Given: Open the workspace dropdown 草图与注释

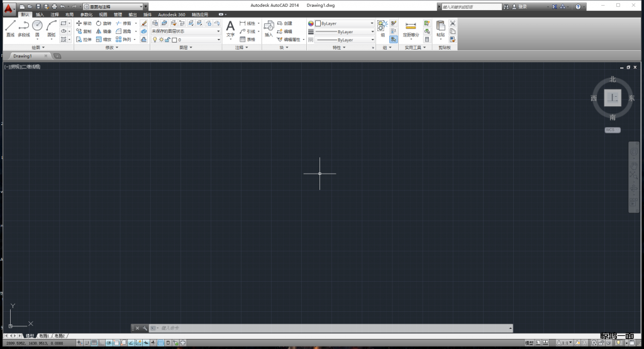Looking at the screenshot, I should click(114, 6).
